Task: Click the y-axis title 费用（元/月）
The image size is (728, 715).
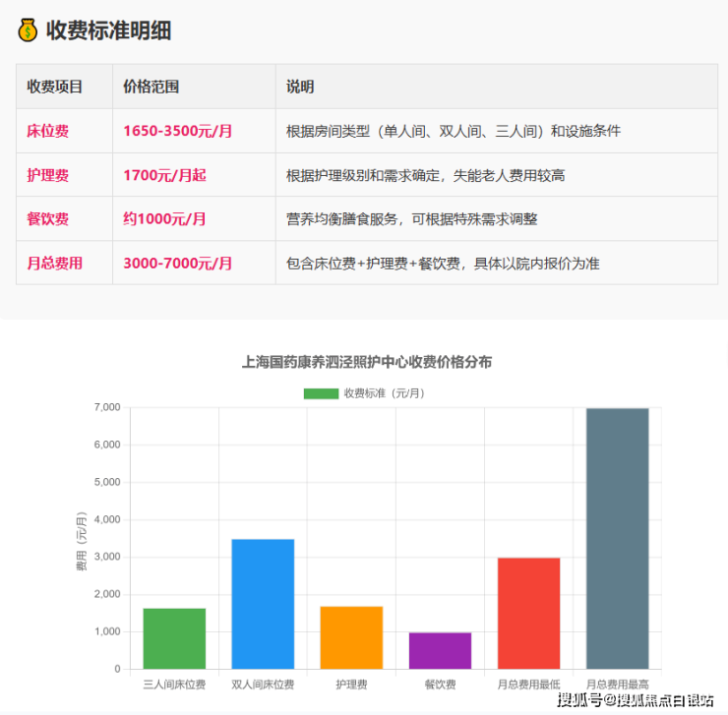Action: coord(82,541)
